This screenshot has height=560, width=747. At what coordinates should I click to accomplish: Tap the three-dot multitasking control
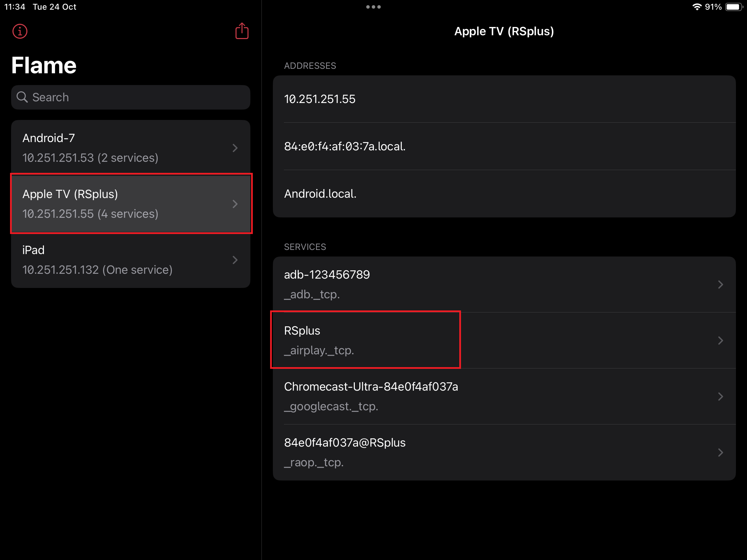click(x=373, y=7)
